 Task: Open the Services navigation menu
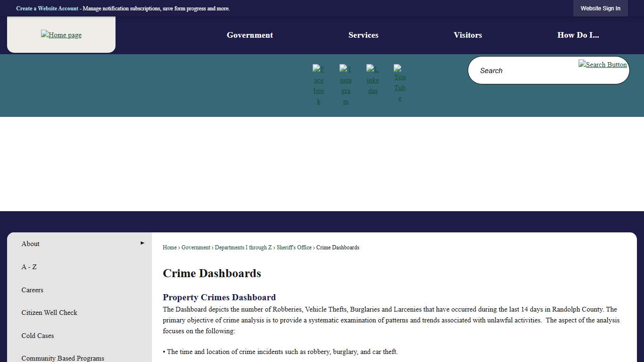click(363, 35)
